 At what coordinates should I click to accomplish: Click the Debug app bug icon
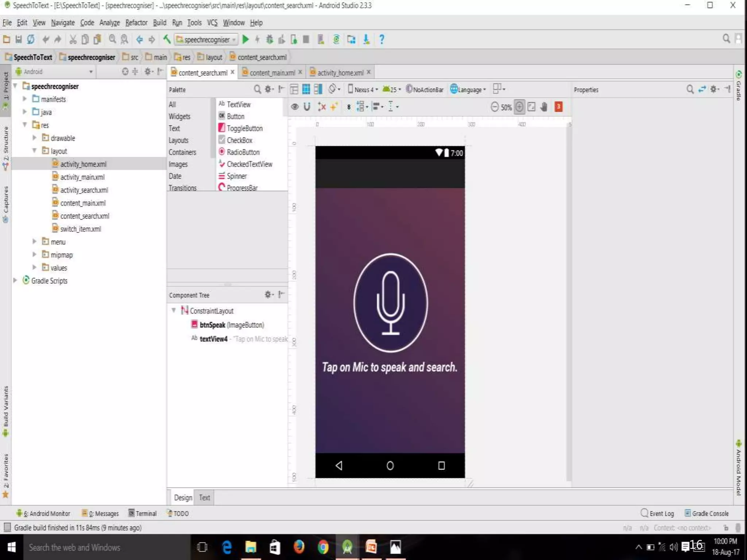click(x=270, y=39)
